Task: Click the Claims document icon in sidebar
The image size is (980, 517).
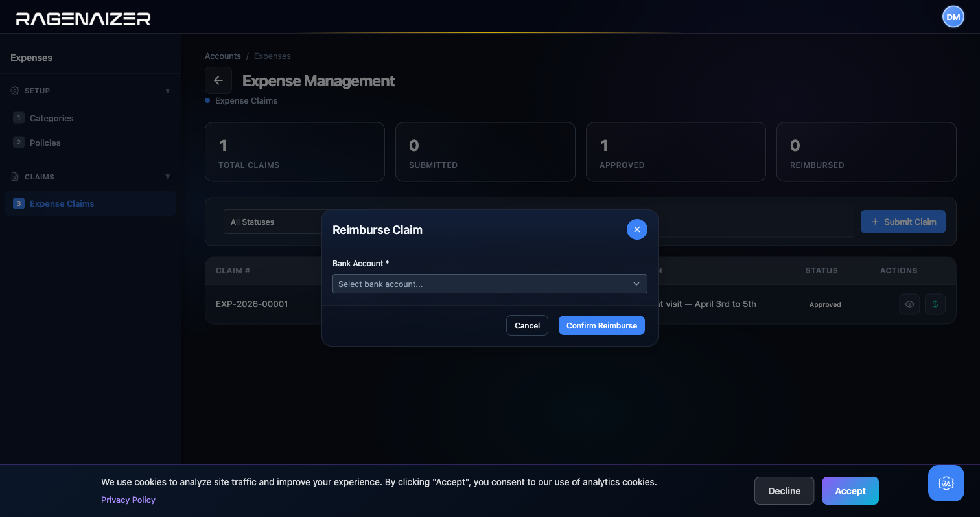Action: pos(15,177)
